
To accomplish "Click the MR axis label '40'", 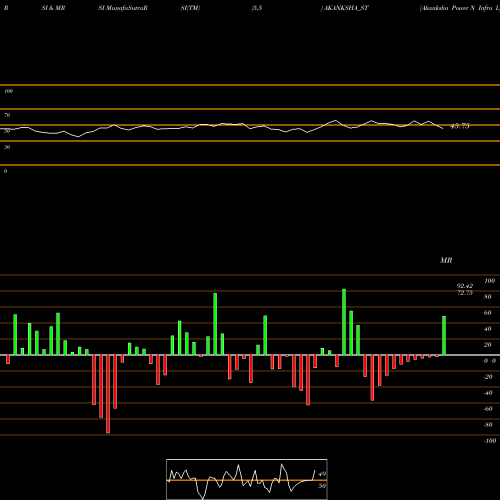I will [488, 329].
